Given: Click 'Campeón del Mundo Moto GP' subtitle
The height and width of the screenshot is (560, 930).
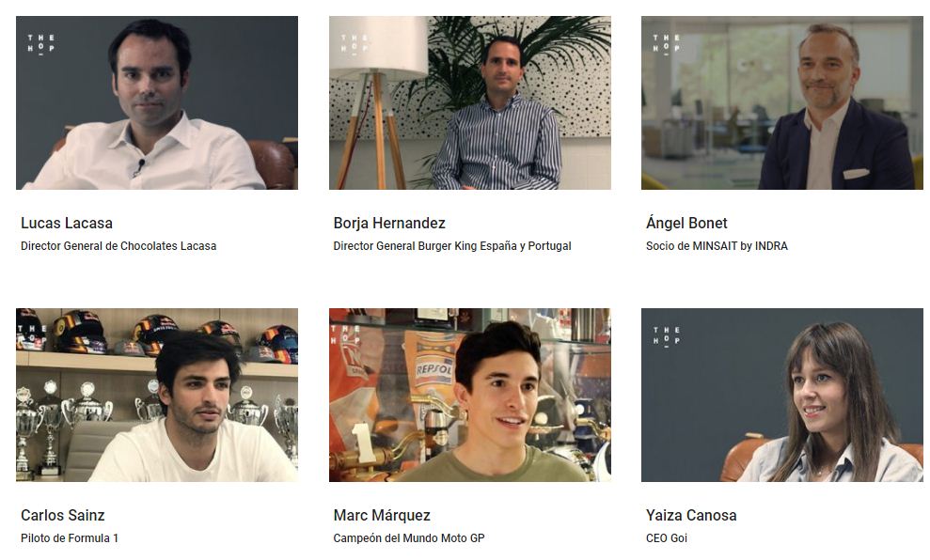Looking at the screenshot, I should point(409,538).
